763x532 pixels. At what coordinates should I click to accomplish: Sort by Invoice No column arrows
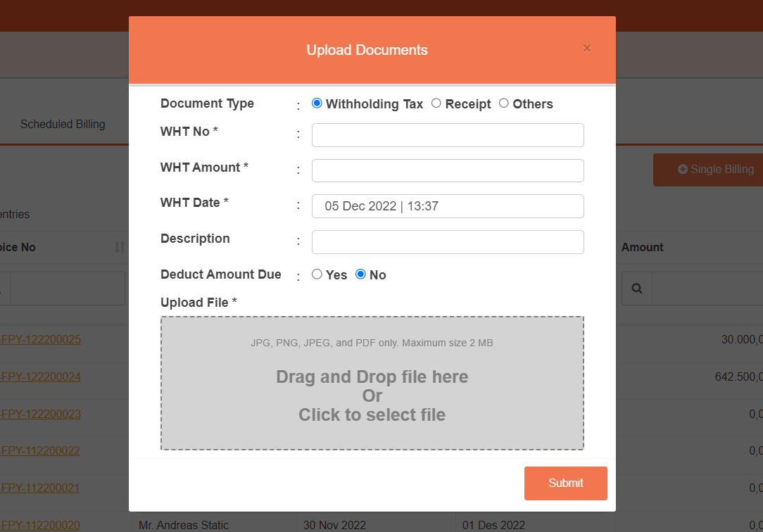(120, 248)
